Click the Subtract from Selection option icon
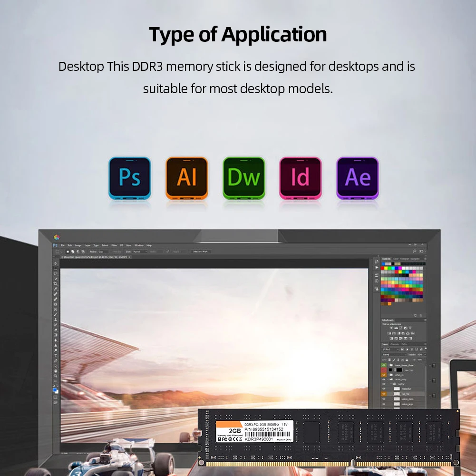The height and width of the screenshot is (476, 476). point(78,252)
